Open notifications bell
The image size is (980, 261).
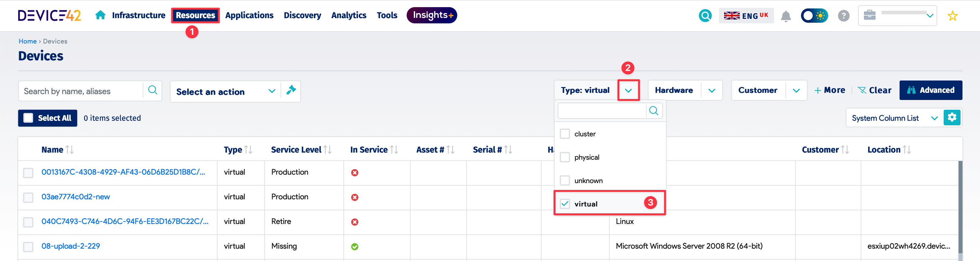[x=786, y=16]
